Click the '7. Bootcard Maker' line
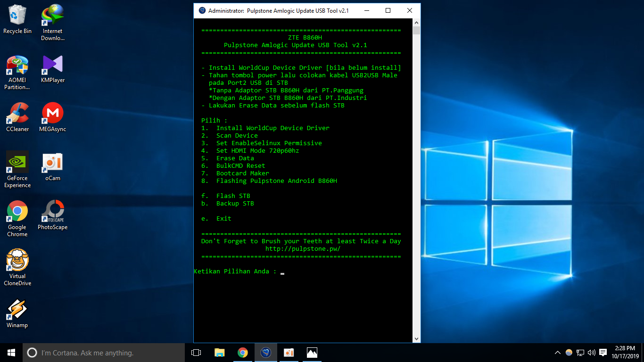 pos(235,173)
